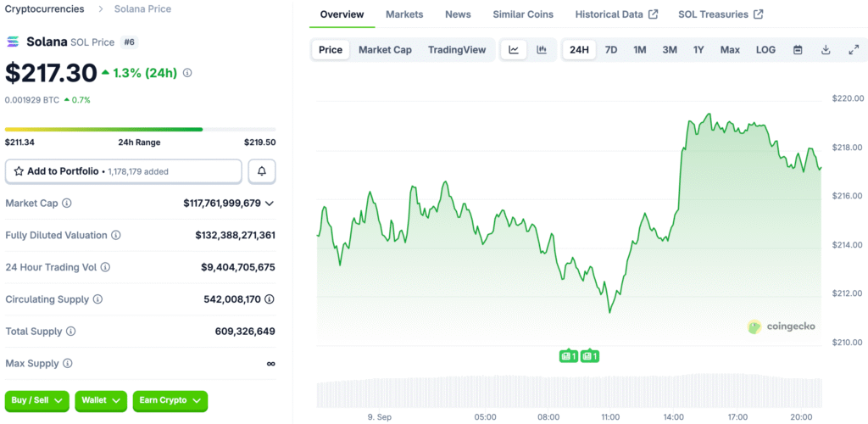Click the Market Cap info icon
Screen dimensions: 868x424
coord(67,204)
